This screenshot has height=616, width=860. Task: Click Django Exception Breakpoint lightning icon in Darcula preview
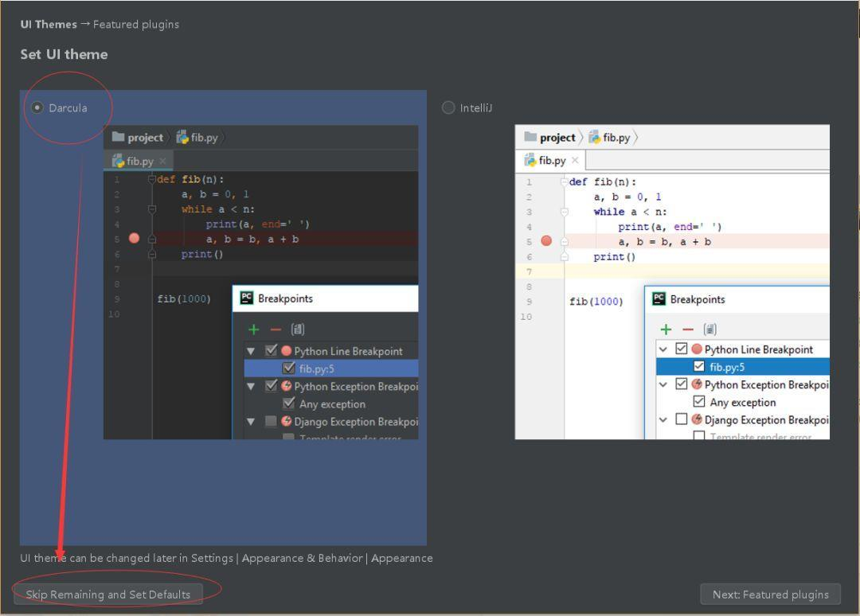(x=287, y=421)
